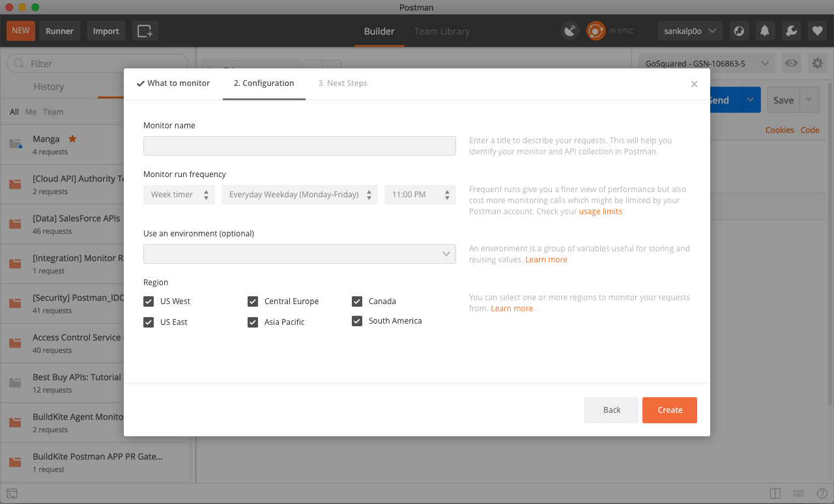Uncheck the Central Europe region
The width and height of the screenshot is (834, 504).
click(253, 301)
